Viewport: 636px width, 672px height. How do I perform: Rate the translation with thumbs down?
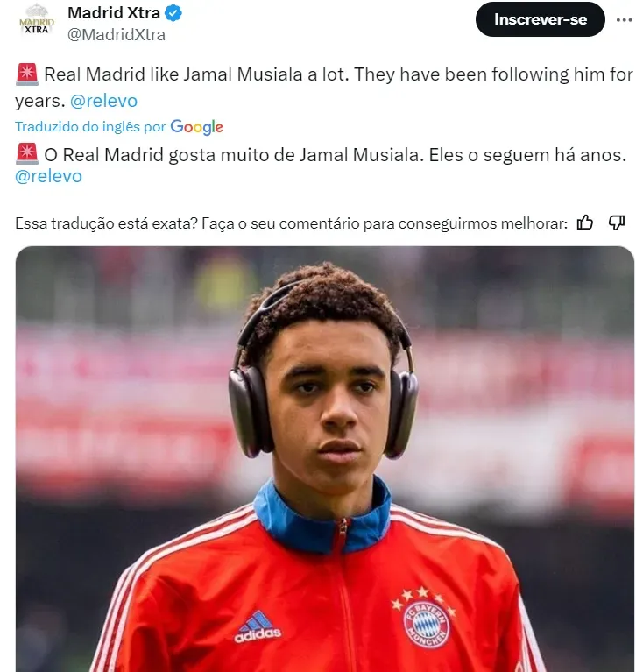(616, 223)
